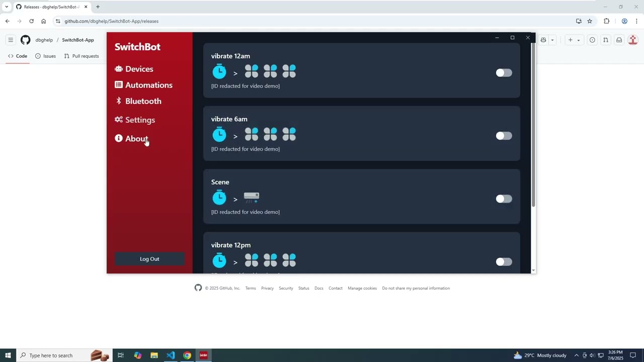Screen dimensions: 644x362
Task: Click the robot icon beside Devices
Action: point(119,69)
